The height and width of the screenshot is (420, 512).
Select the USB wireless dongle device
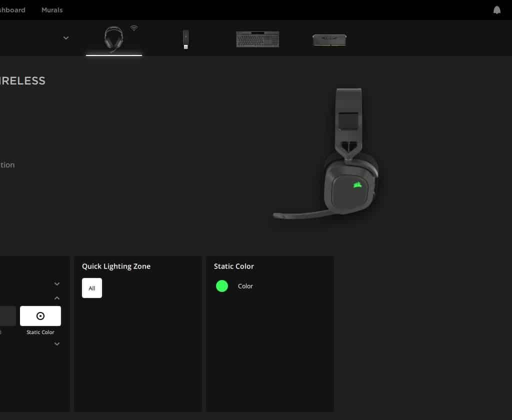[x=185, y=39]
